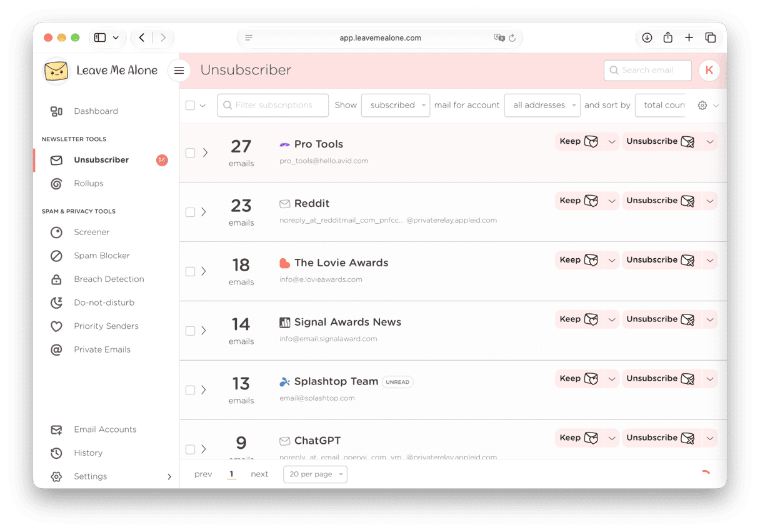Open the all addresses dropdown
This screenshot has width=760, height=532.
(542, 105)
